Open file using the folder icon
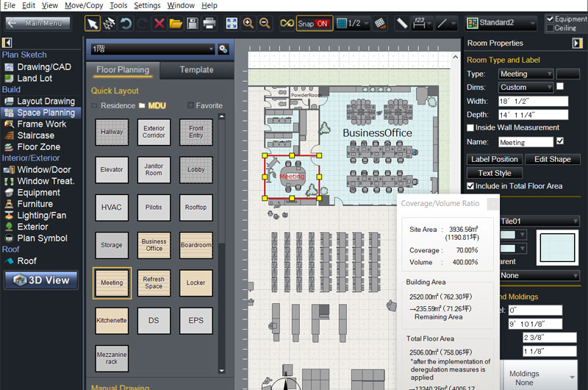This screenshot has height=390, width=588. 176,24
